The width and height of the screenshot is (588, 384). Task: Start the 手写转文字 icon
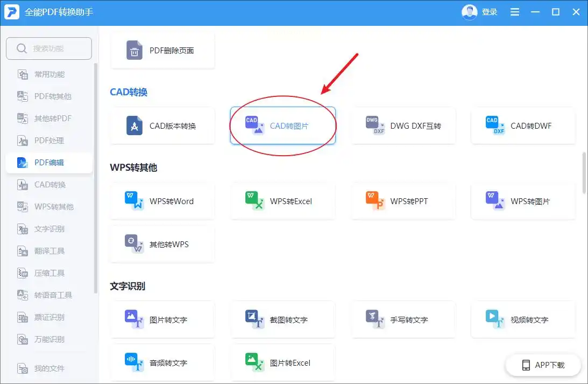[375, 319]
